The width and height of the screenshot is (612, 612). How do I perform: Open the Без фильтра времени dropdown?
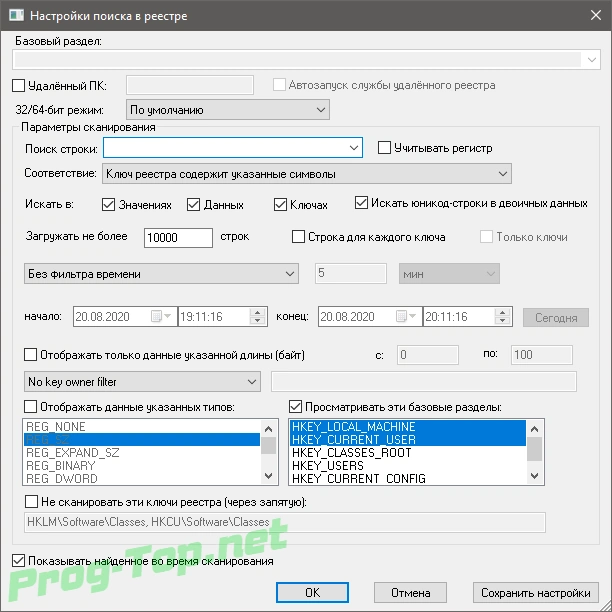tap(161, 274)
